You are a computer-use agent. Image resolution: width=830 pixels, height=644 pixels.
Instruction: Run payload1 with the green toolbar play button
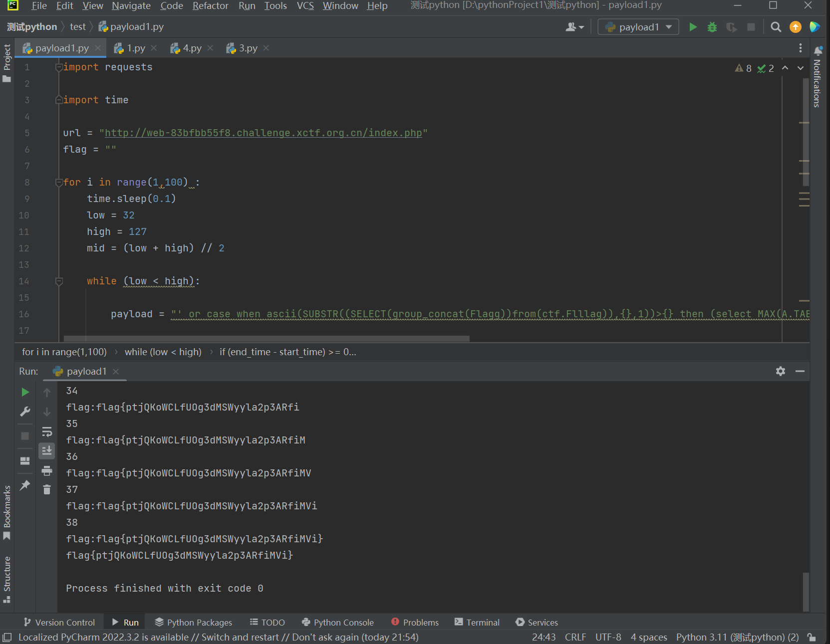[x=693, y=27]
